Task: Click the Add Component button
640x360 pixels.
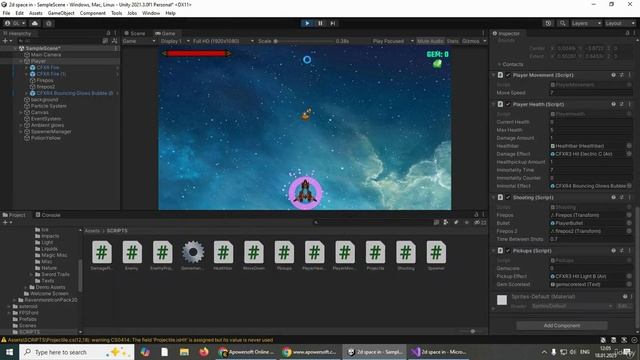Action: pos(562,325)
